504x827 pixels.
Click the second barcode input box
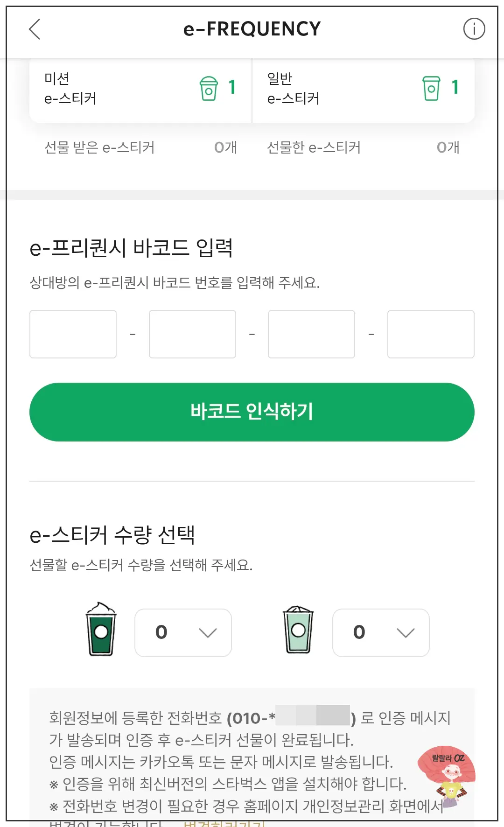click(x=192, y=334)
